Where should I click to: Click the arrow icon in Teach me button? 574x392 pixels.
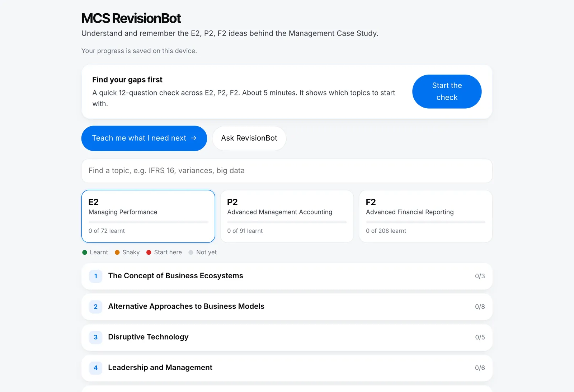coord(193,138)
